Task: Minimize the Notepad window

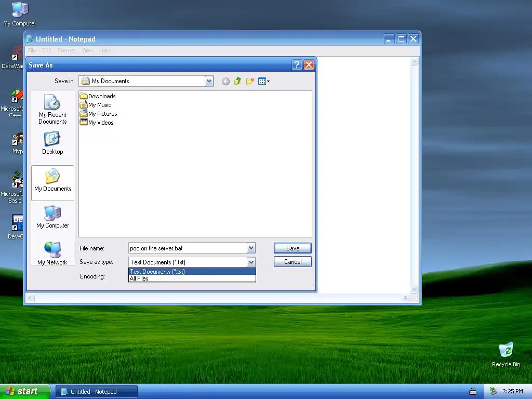Action: tap(389, 38)
